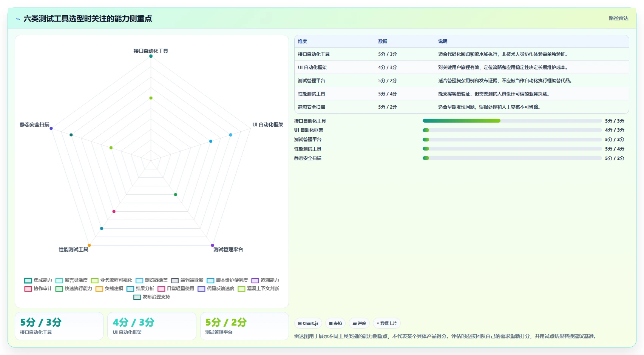Click the 4分 / 3分 table score cell
Image resolution: width=644 pixels, height=355 pixels.
point(388,68)
